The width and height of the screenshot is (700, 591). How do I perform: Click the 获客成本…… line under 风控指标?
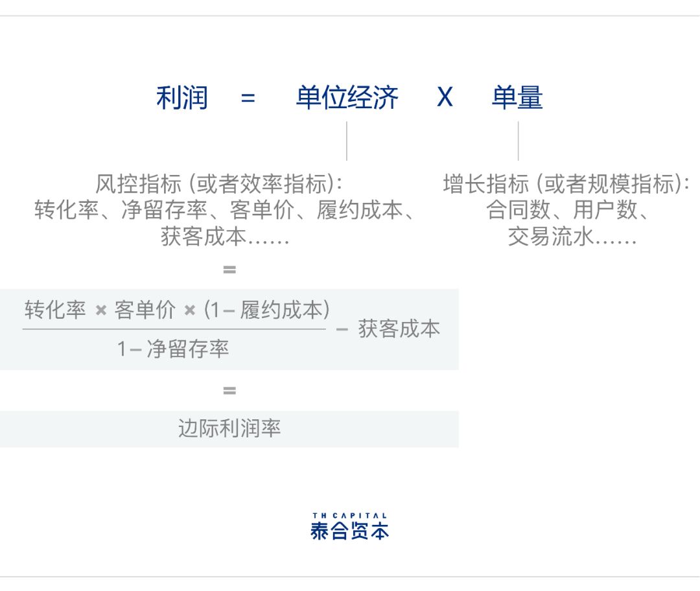pyautogui.click(x=226, y=236)
